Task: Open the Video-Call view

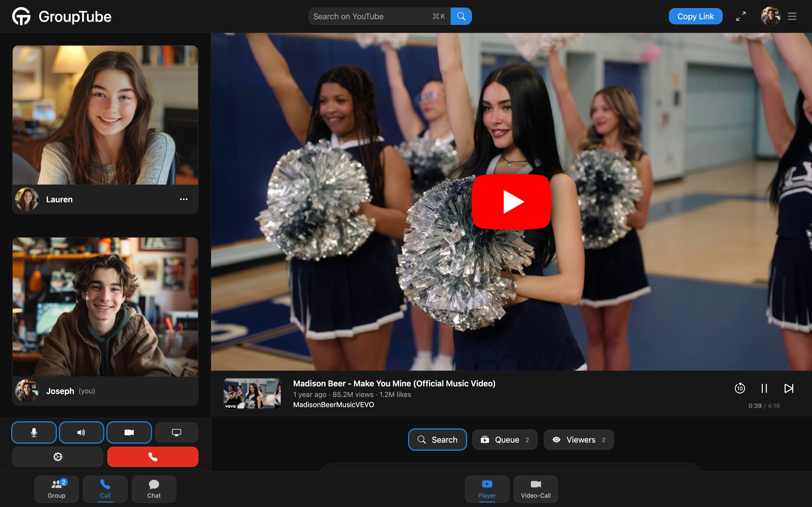Action: (x=535, y=489)
